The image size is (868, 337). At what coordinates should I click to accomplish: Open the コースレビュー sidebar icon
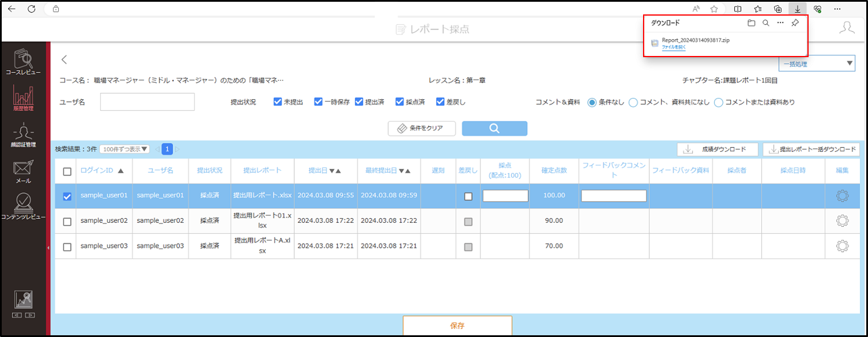pyautogui.click(x=24, y=61)
